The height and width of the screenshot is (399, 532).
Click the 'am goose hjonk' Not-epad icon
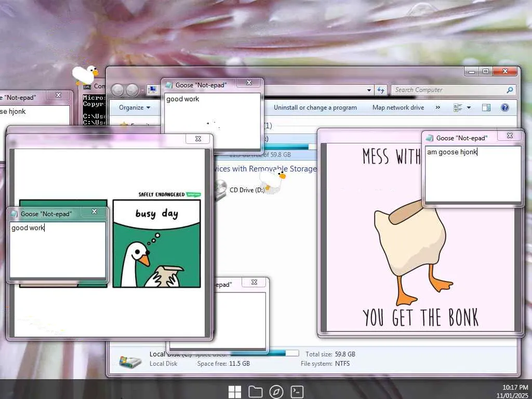430,138
